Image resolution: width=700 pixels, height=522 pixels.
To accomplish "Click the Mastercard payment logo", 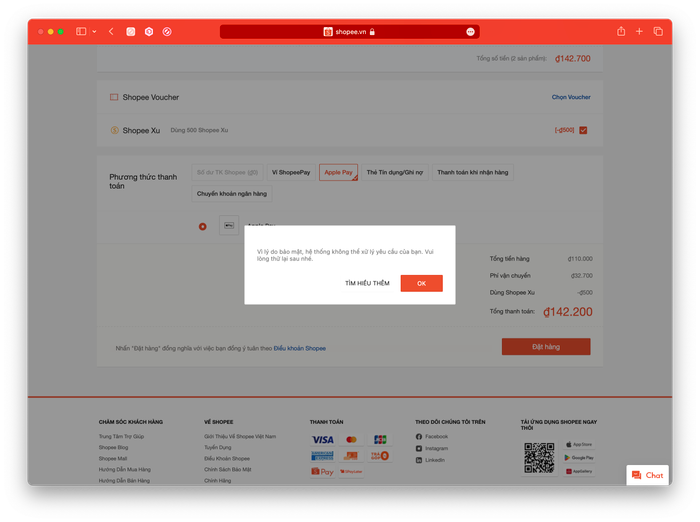I will point(351,440).
